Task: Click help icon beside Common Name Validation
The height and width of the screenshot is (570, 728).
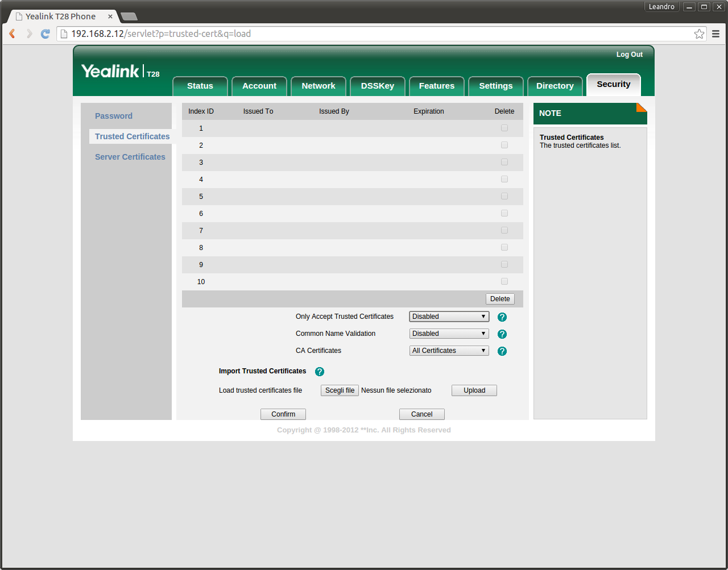Action: (502, 334)
